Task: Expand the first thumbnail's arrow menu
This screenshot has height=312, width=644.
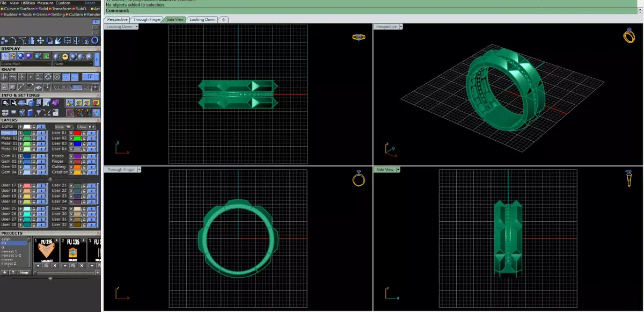Action: coord(56,240)
